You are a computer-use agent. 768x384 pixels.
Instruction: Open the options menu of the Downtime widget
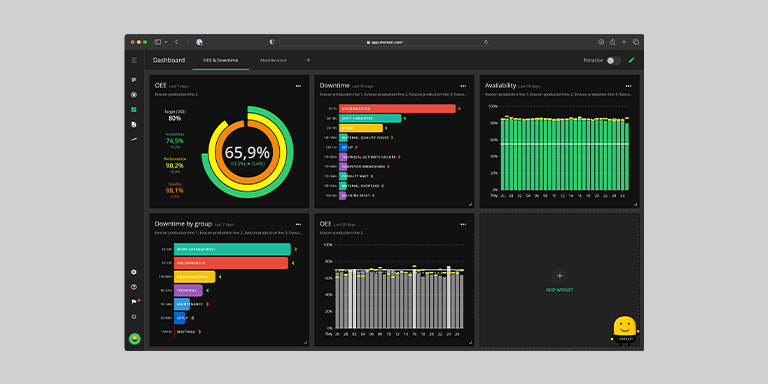point(463,86)
